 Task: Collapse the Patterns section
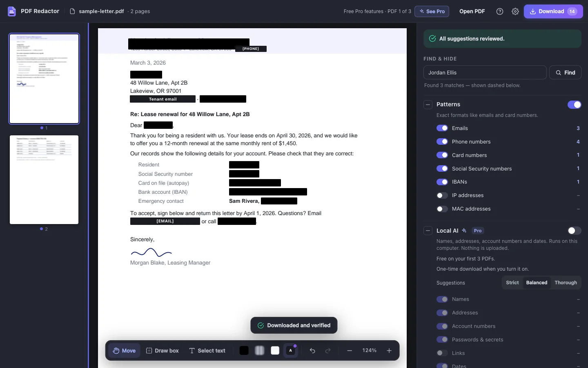428,105
